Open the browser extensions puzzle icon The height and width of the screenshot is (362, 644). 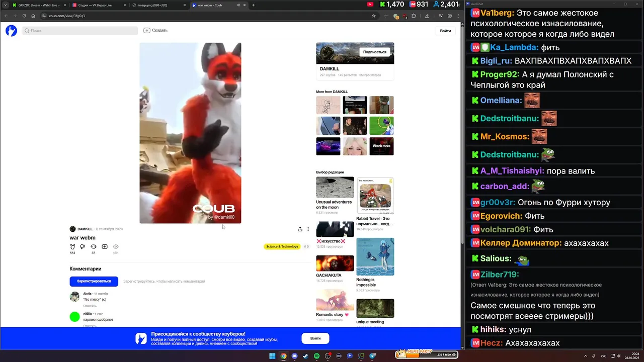[414, 16]
